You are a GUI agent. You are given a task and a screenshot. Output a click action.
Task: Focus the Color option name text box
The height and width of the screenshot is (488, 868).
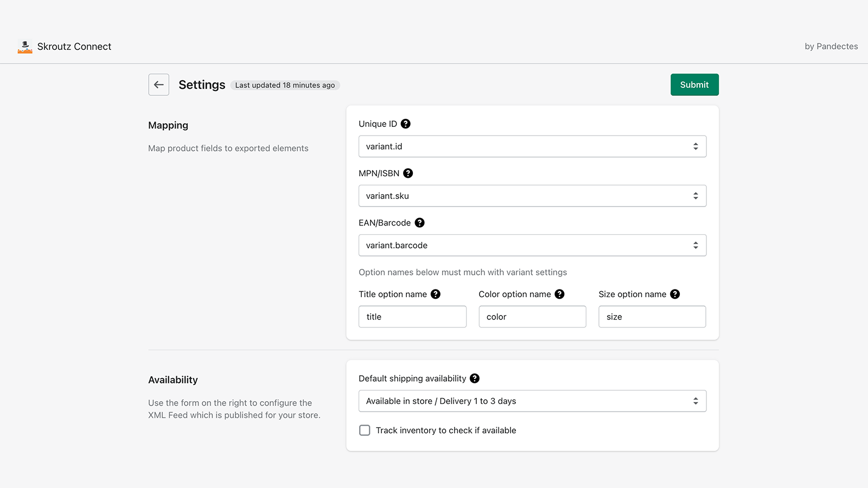coord(532,317)
